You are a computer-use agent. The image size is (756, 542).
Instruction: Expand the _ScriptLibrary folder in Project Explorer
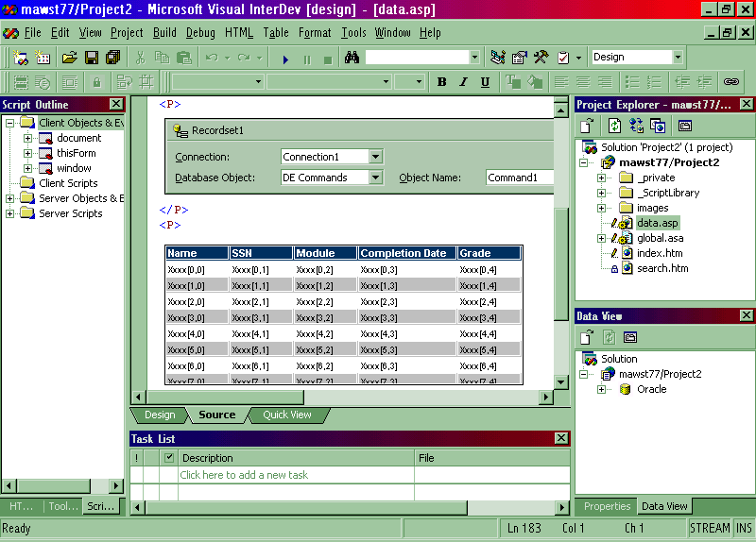pyautogui.click(x=601, y=193)
